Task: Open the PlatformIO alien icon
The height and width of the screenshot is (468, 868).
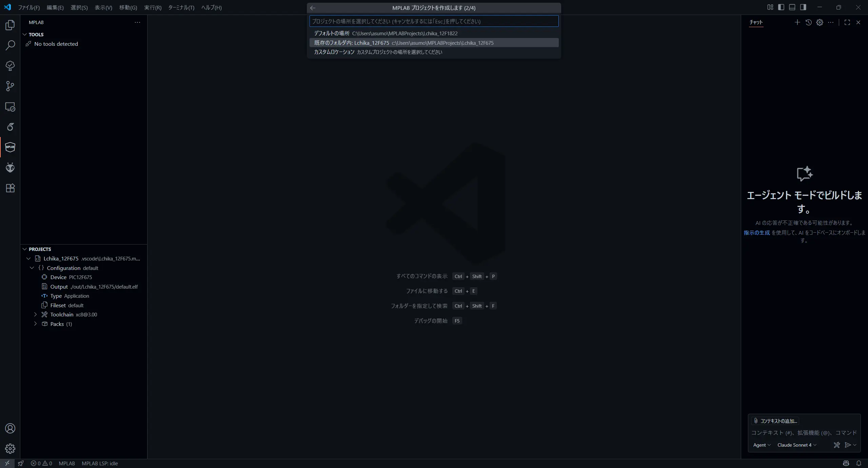Action: click(10, 168)
